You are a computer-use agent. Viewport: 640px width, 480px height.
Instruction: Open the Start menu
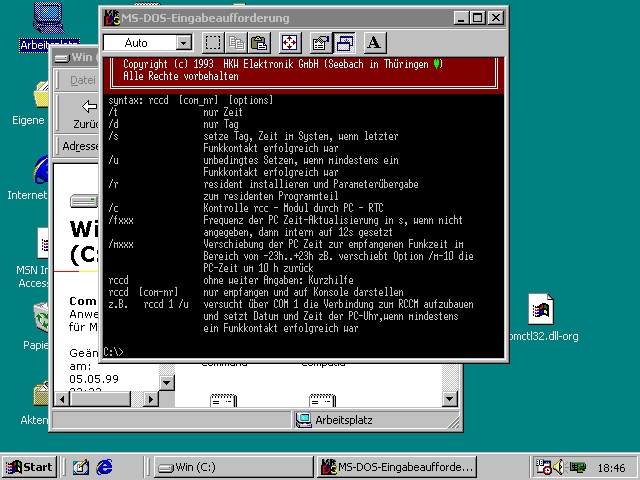pos(29,467)
